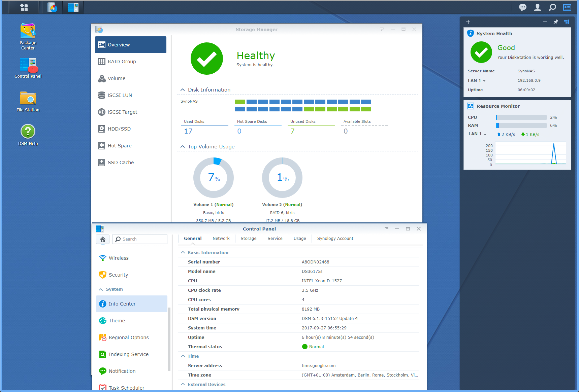579x392 pixels.
Task: Open Volume section in Storage Manager
Action: (x=131, y=78)
